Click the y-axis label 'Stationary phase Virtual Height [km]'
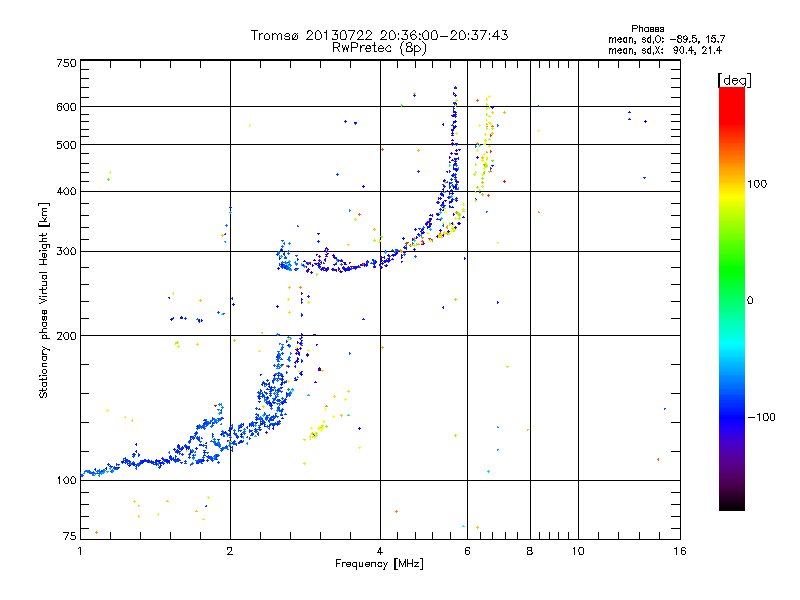800x600 pixels. point(43,300)
